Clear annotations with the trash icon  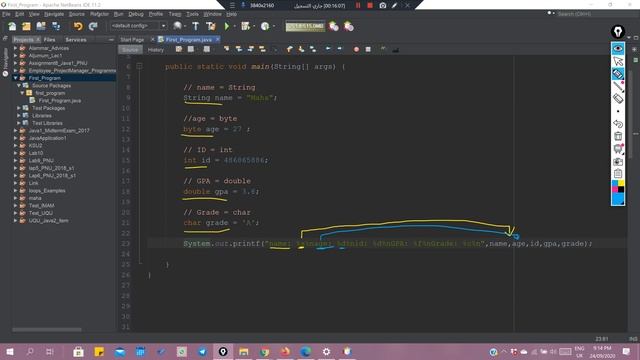pos(618,136)
